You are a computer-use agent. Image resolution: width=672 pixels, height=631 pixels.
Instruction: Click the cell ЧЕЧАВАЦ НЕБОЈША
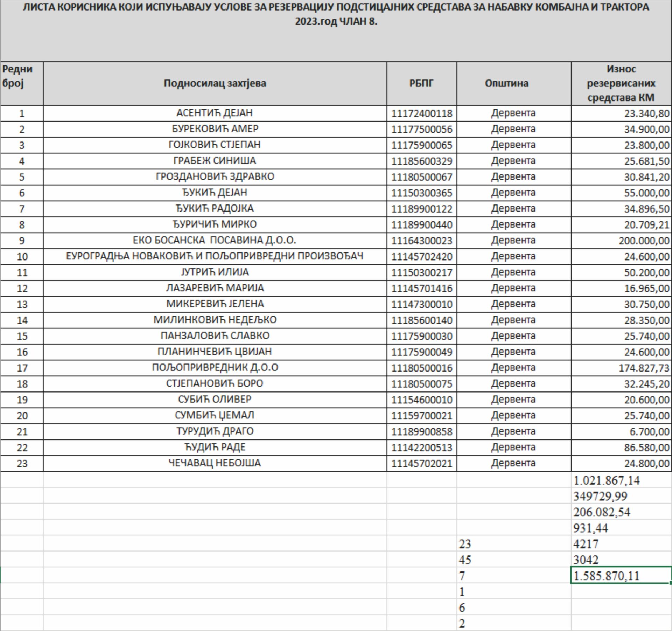pyautogui.click(x=215, y=463)
